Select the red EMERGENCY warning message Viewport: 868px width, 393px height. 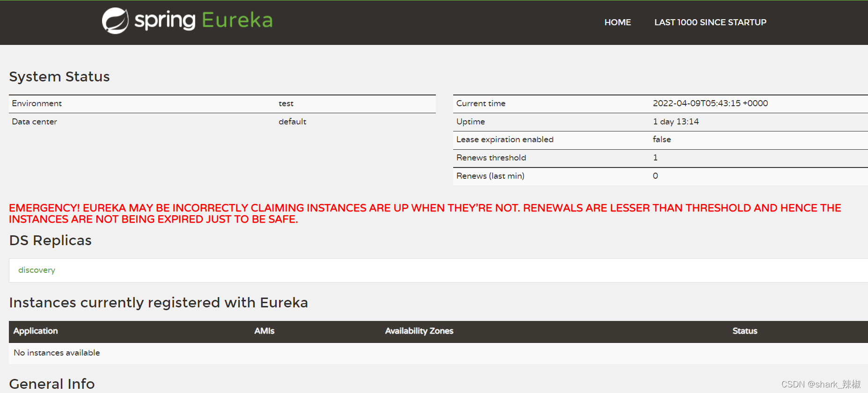click(x=425, y=213)
